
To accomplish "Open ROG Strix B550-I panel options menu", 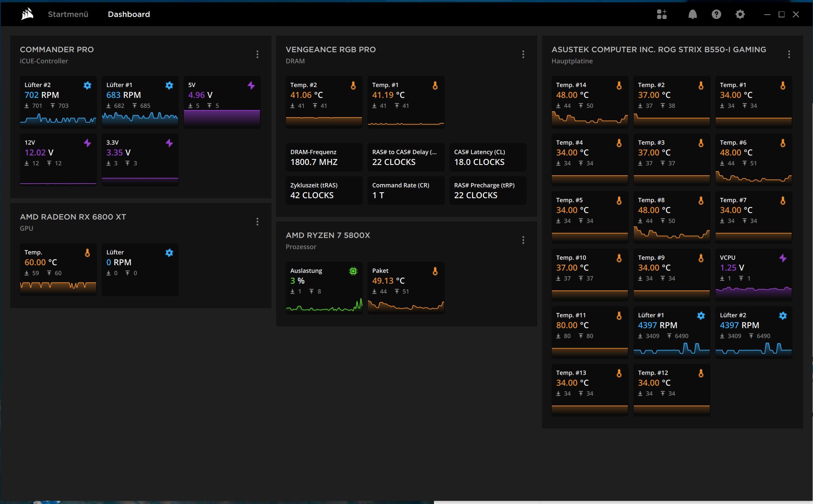I will (789, 54).
